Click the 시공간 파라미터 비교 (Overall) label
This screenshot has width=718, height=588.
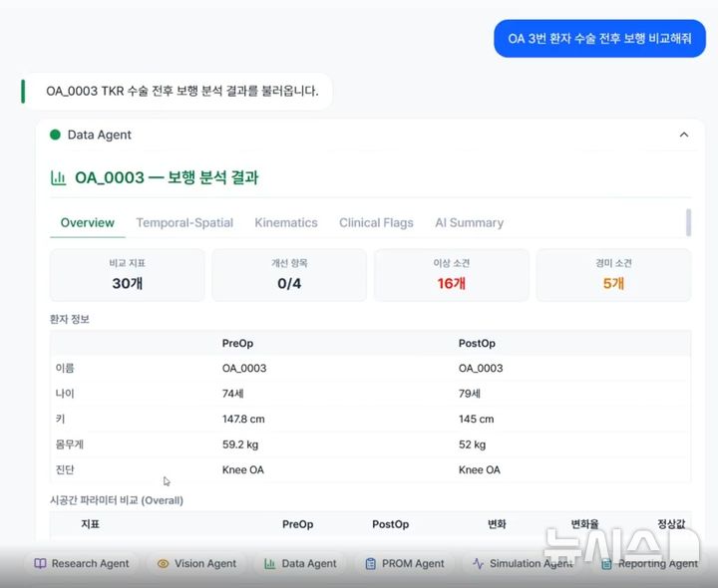point(117,500)
